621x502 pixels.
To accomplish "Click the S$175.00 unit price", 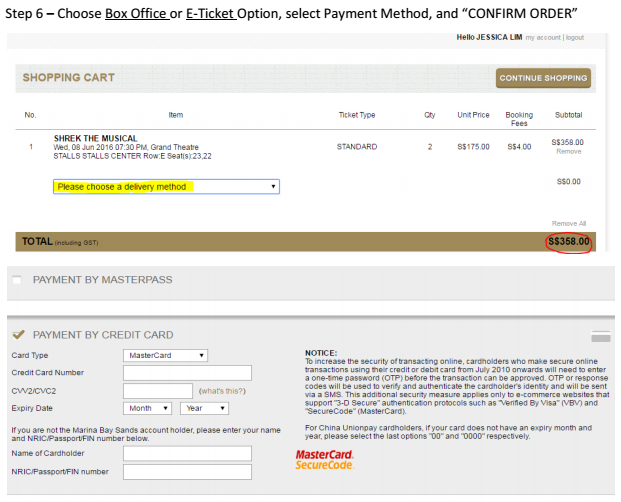I will 473,147.
